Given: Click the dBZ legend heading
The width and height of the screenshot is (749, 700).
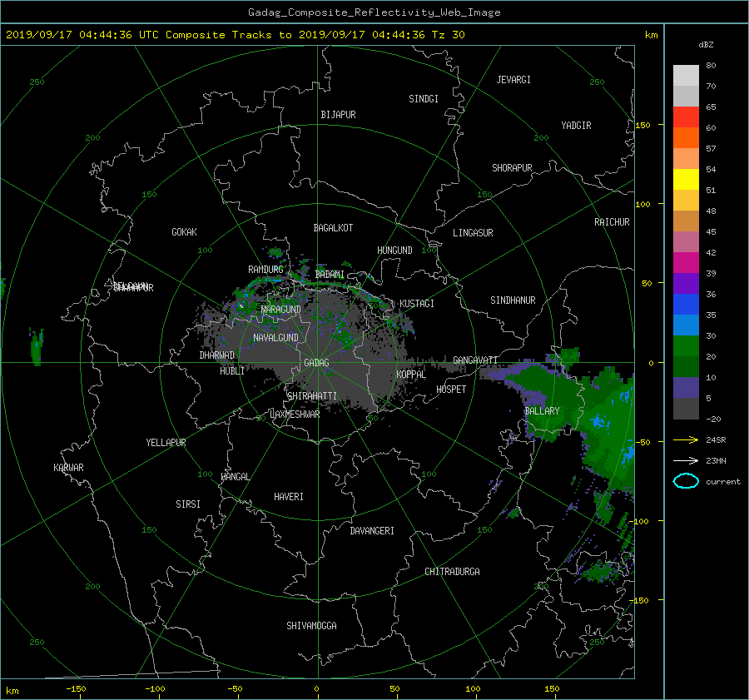Looking at the screenshot, I should (706, 45).
